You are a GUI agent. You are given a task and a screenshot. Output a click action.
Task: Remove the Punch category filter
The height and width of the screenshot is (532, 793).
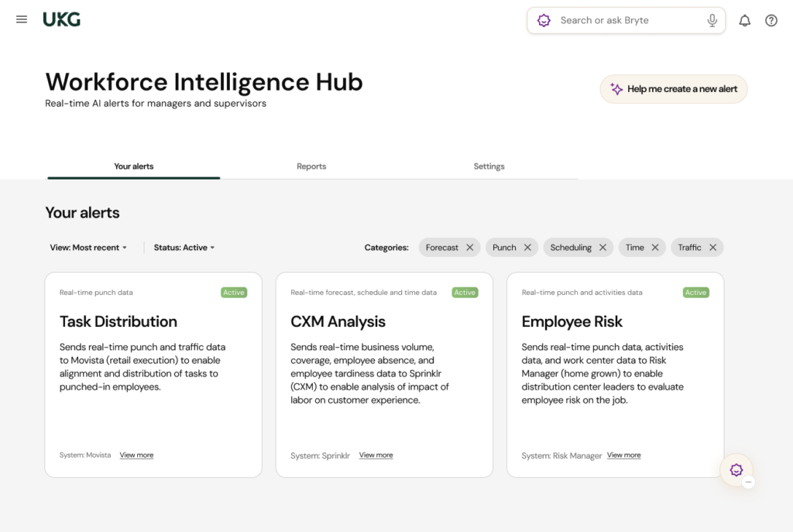[527, 248]
